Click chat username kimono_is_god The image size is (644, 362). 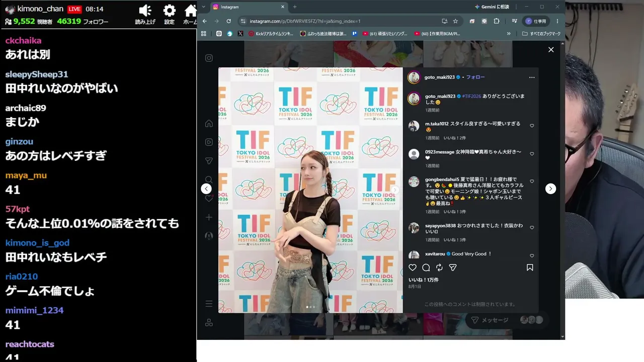pyautogui.click(x=37, y=243)
